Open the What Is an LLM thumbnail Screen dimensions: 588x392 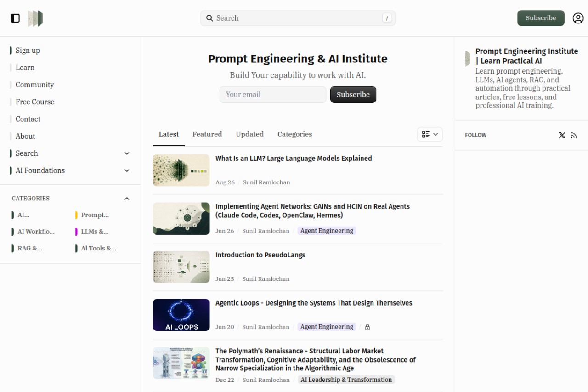[x=181, y=170]
